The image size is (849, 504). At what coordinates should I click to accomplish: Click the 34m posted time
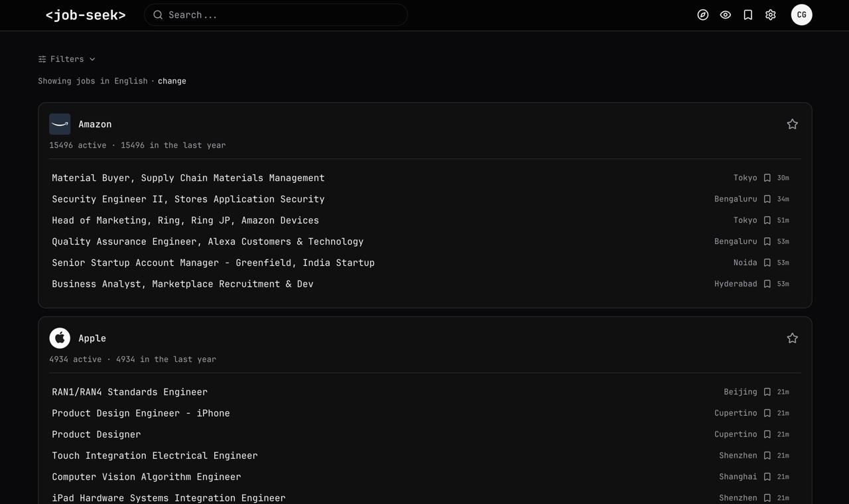click(x=783, y=199)
